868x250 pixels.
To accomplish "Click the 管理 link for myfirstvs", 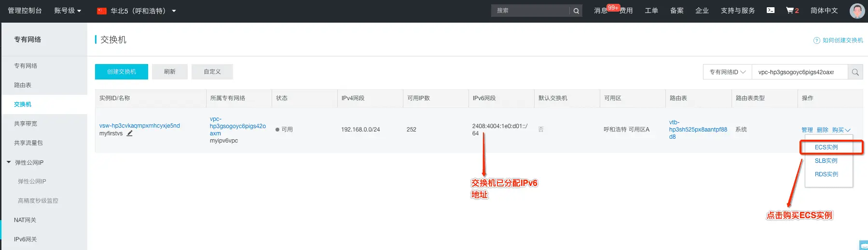I will (807, 130).
